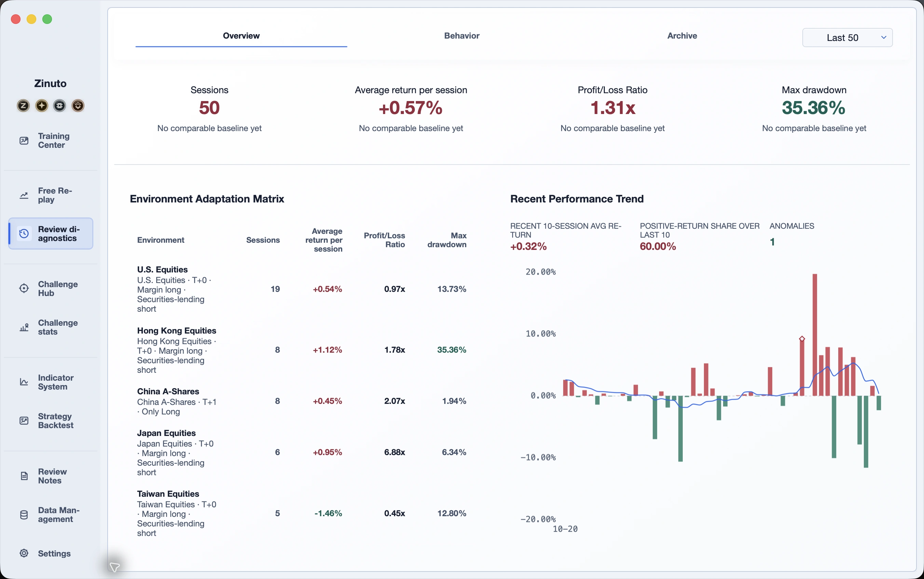
Task: Click the Hong Kong Equities row title
Action: point(177,330)
